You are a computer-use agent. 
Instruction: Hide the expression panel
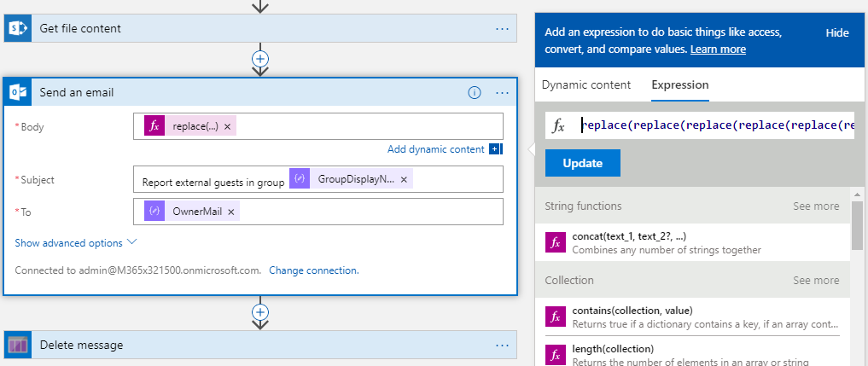point(837,32)
